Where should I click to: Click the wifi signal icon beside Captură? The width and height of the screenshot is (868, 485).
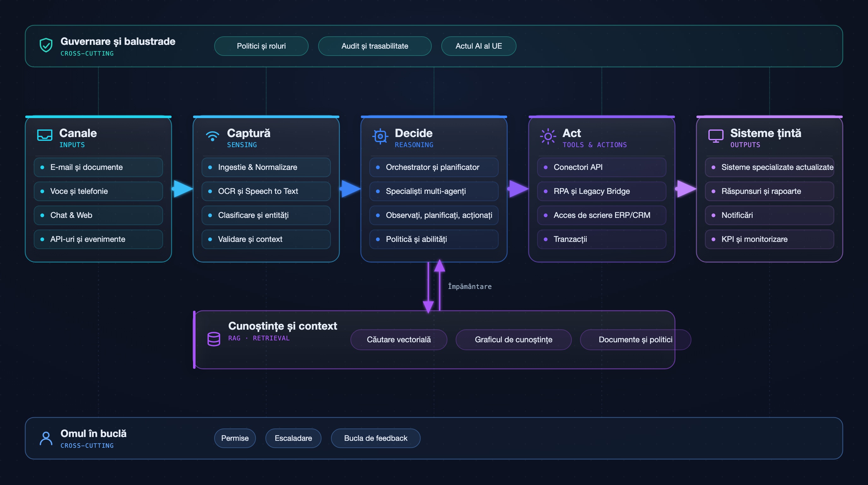click(x=212, y=136)
